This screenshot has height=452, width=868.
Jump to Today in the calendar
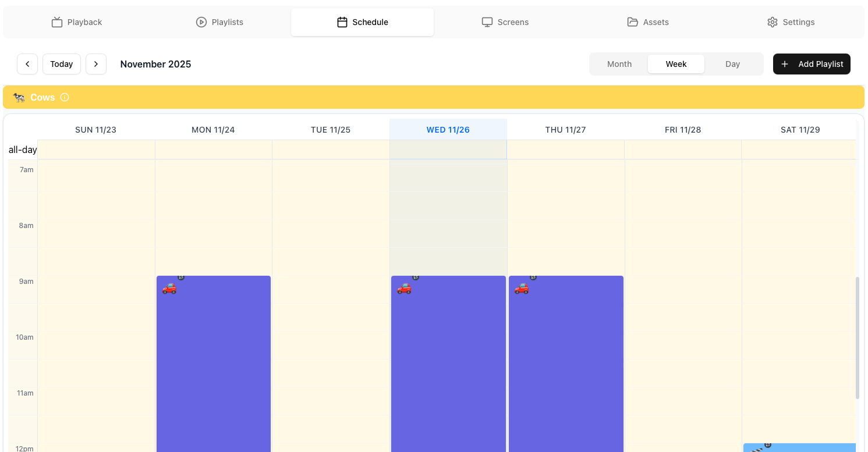click(62, 64)
